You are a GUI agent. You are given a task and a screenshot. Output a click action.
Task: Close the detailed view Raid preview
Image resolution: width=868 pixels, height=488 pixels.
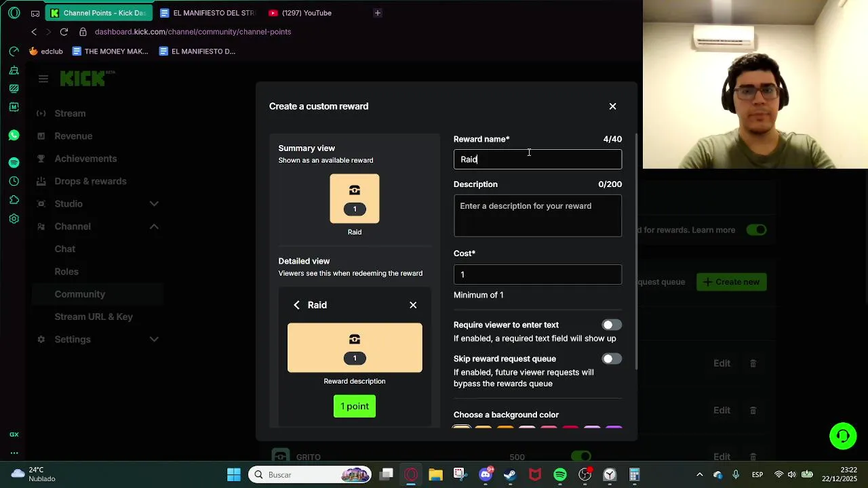pos(413,305)
